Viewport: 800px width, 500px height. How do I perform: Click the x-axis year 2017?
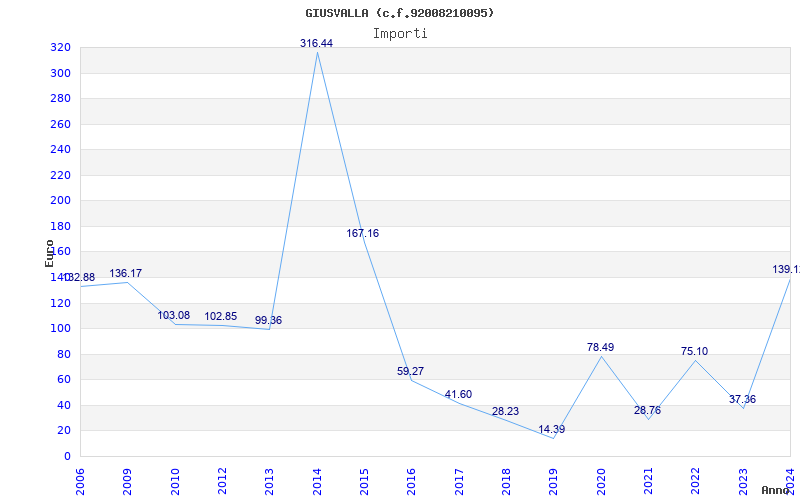click(459, 481)
